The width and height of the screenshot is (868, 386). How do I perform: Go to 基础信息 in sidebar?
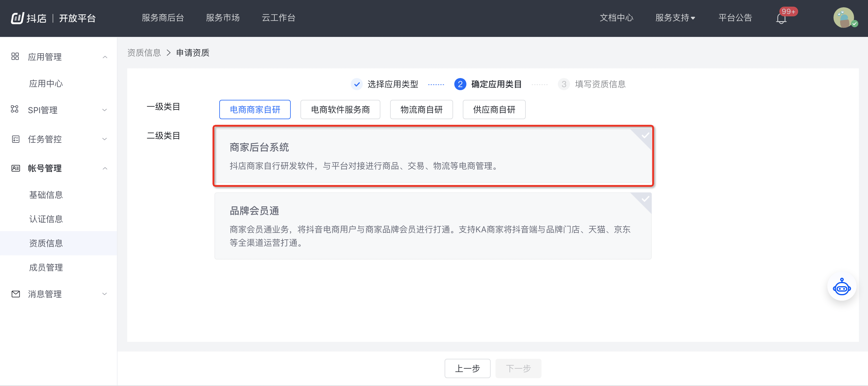click(46, 195)
